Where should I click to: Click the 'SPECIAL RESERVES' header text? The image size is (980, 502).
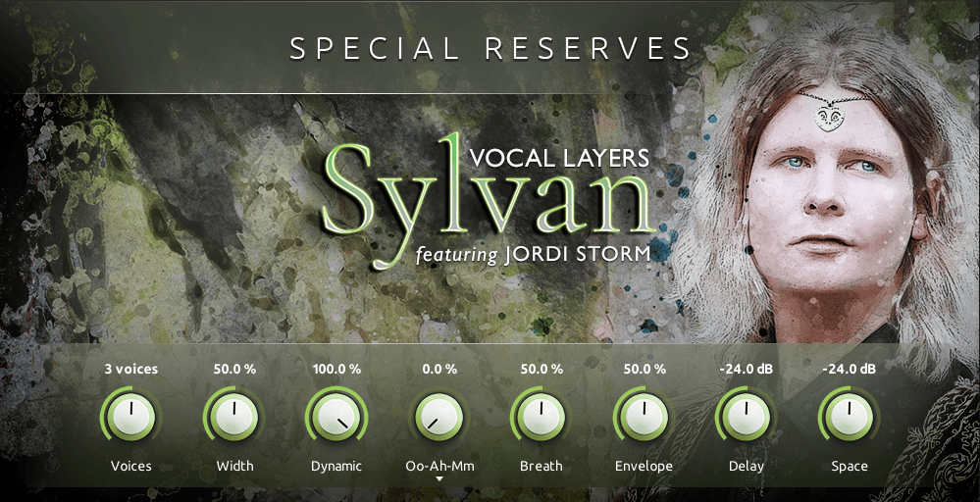(490, 49)
